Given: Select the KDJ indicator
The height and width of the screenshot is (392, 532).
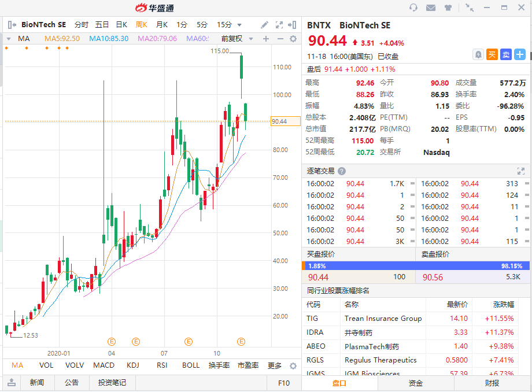Looking at the screenshot, I should (x=132, y=365).
